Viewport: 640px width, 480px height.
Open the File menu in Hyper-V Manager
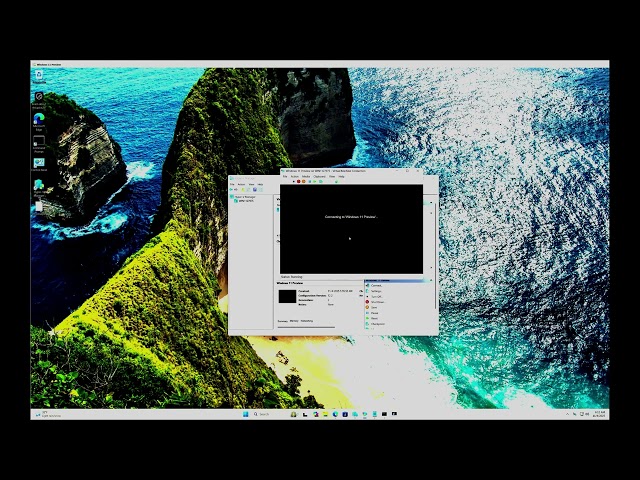[x=232, y=184]
